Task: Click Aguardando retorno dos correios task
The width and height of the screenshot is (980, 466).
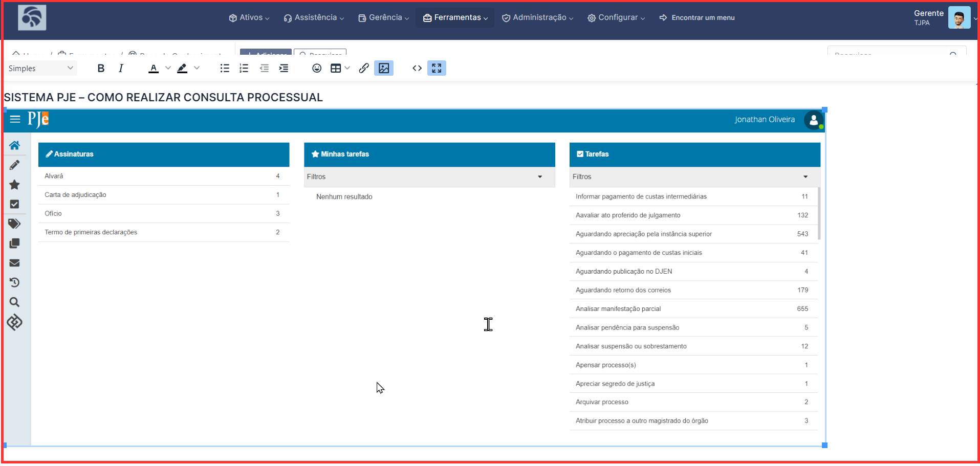Action: [693, 290]
